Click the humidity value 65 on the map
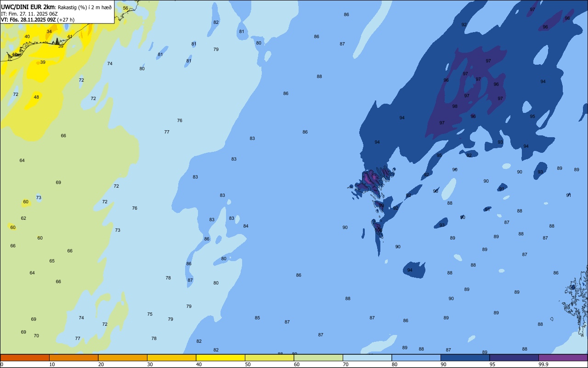This screenshot has width=588, height=368. pos(52,261)
